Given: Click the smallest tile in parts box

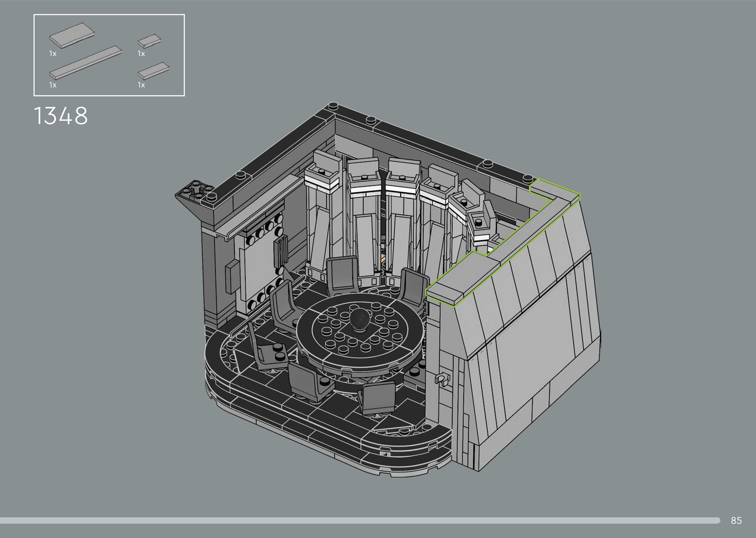Looking at the screenshot, I should pos(149,41).
